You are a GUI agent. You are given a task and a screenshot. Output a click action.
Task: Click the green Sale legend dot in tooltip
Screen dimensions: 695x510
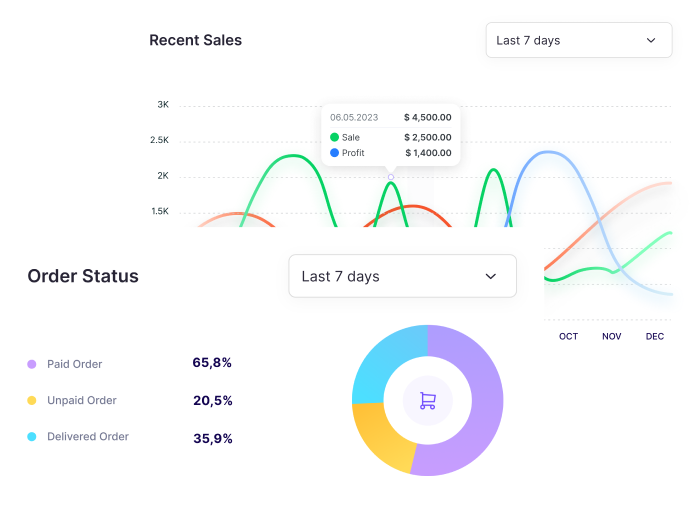(x=335, y=137)
